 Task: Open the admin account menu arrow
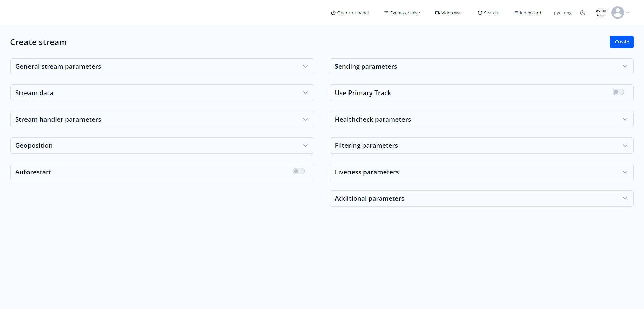tap(628, 13)
